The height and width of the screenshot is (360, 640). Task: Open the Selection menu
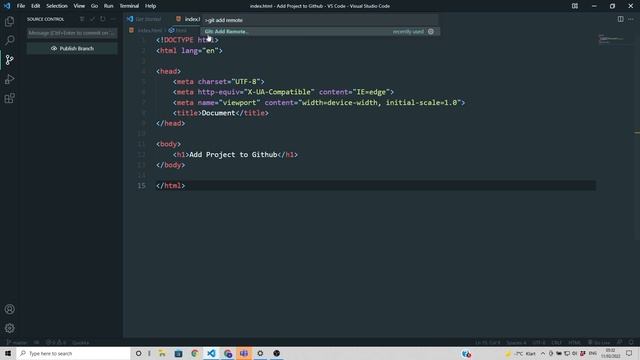[x=57, y=6]
